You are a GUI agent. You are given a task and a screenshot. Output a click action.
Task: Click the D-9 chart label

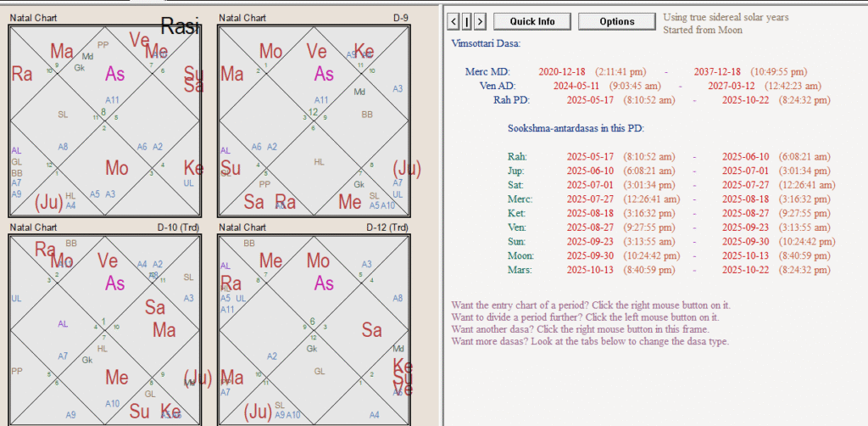(401, 19)
